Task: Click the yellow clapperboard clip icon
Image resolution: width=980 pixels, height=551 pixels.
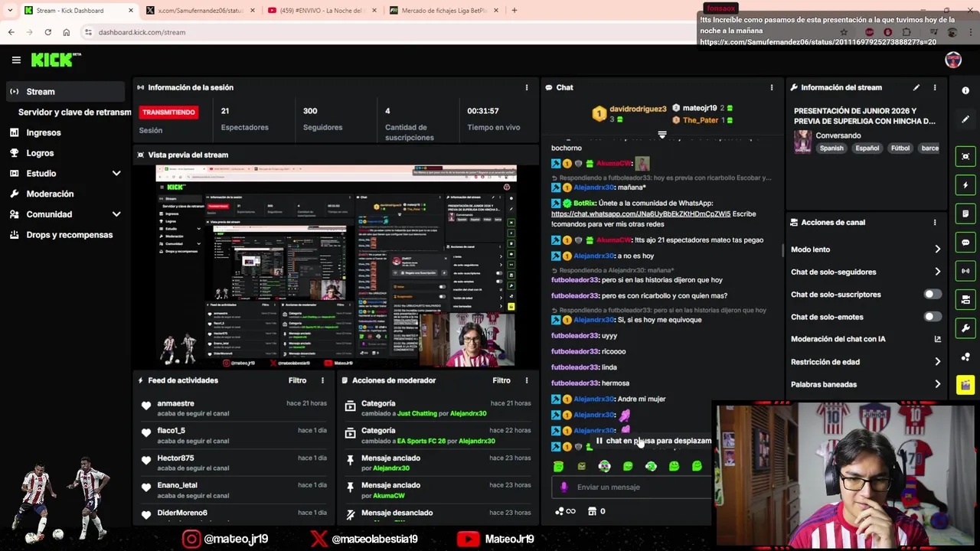Action: coord(965,385)
